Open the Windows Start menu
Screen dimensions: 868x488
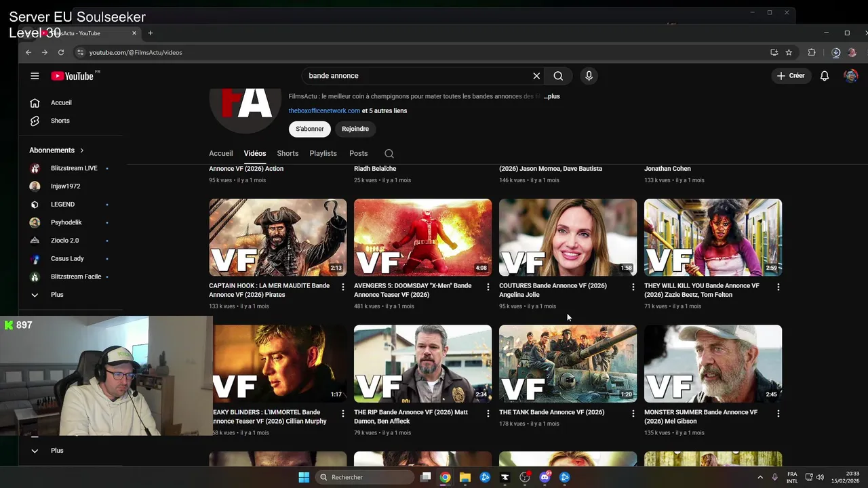pos(304,477)
